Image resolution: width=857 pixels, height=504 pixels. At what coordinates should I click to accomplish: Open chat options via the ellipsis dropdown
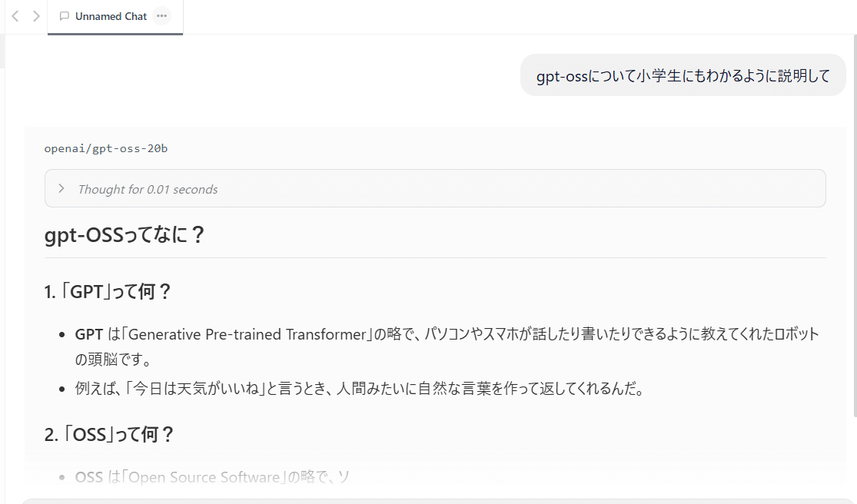161,15
